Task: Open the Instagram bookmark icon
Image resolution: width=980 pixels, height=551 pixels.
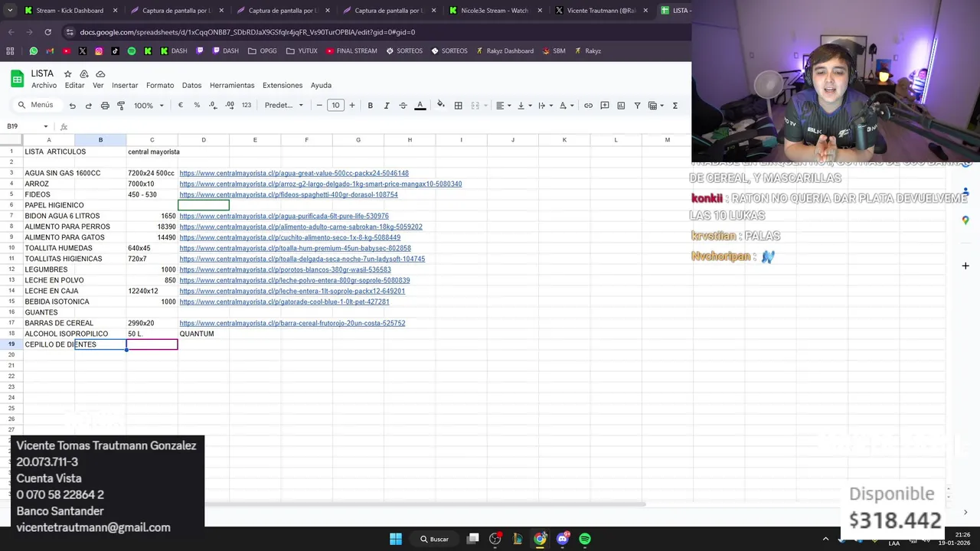Action: click(x=99, y=51)
